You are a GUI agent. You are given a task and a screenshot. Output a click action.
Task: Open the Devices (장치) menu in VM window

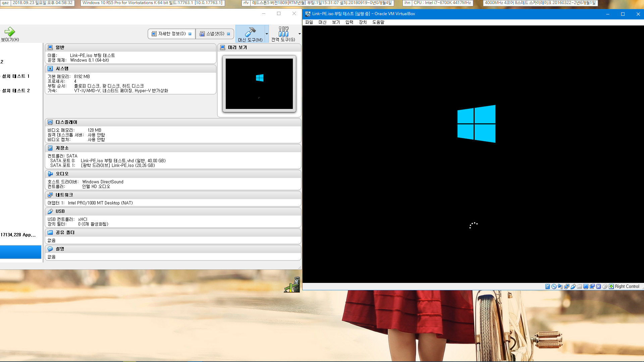point(363,22)
